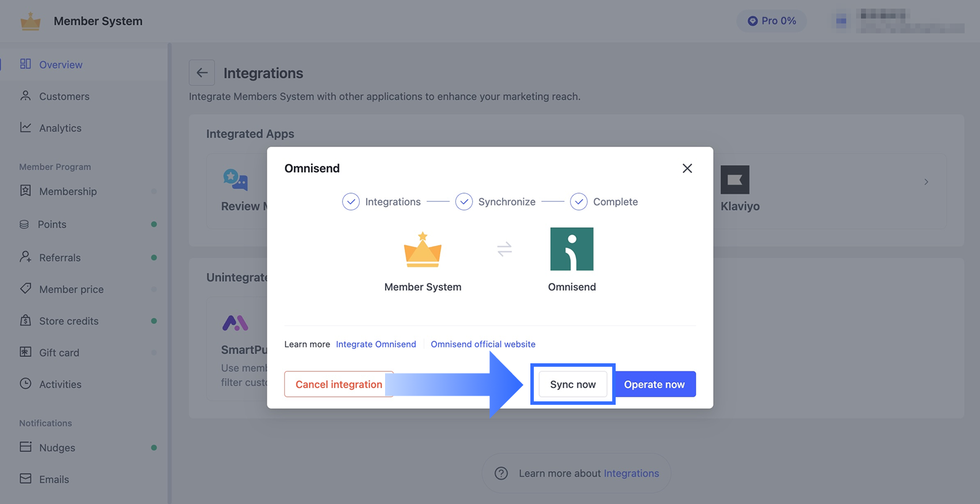980x504 pixels.
Task: Click the Klaviyo flag icon
Action: pyautogui.click(x=735, y=180)
